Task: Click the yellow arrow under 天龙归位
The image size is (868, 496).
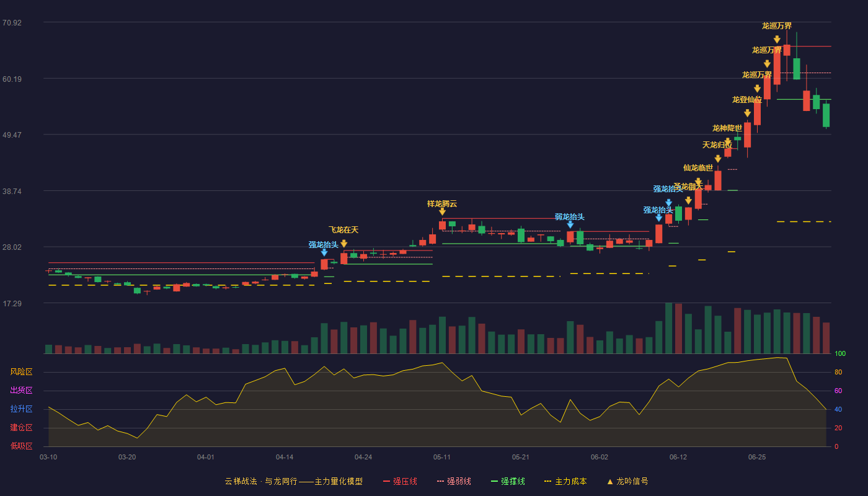Action: click(x=718, y=159)
